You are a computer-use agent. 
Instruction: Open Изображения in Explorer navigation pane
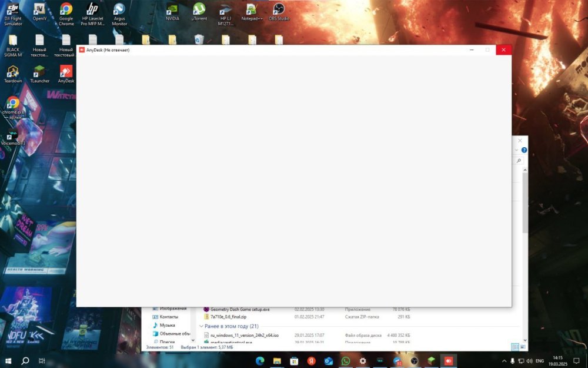169,309
